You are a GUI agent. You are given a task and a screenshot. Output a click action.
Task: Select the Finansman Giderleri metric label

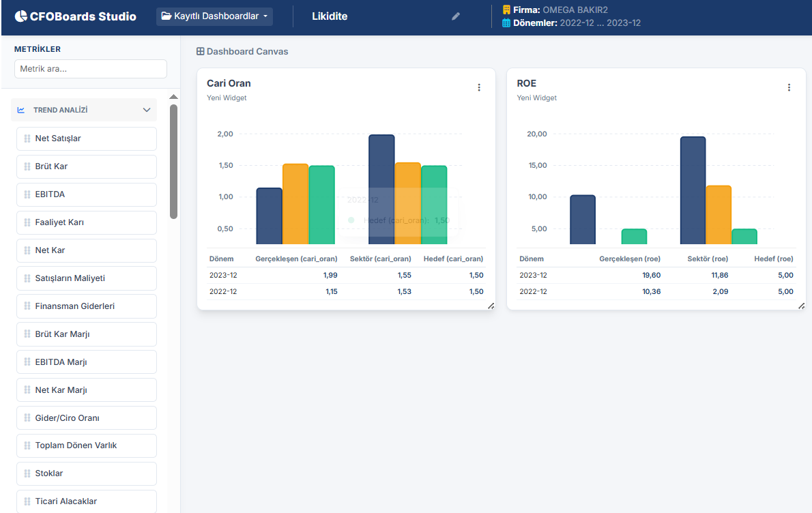coord(75,306)
